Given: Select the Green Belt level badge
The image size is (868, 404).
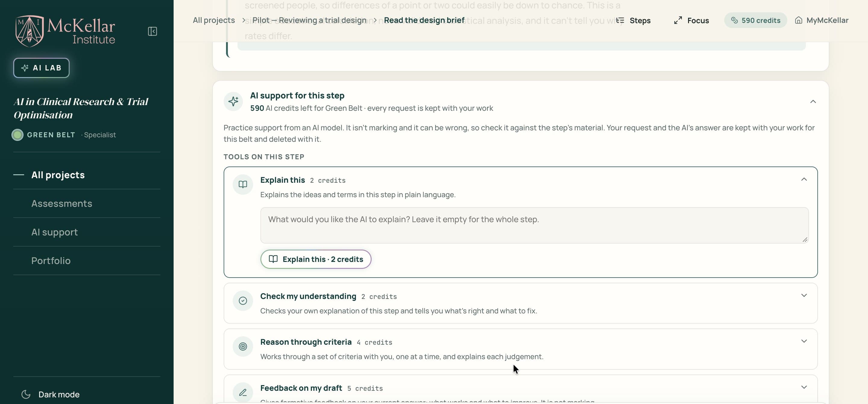Looking at the screenshot, I should tap(43, 135).
